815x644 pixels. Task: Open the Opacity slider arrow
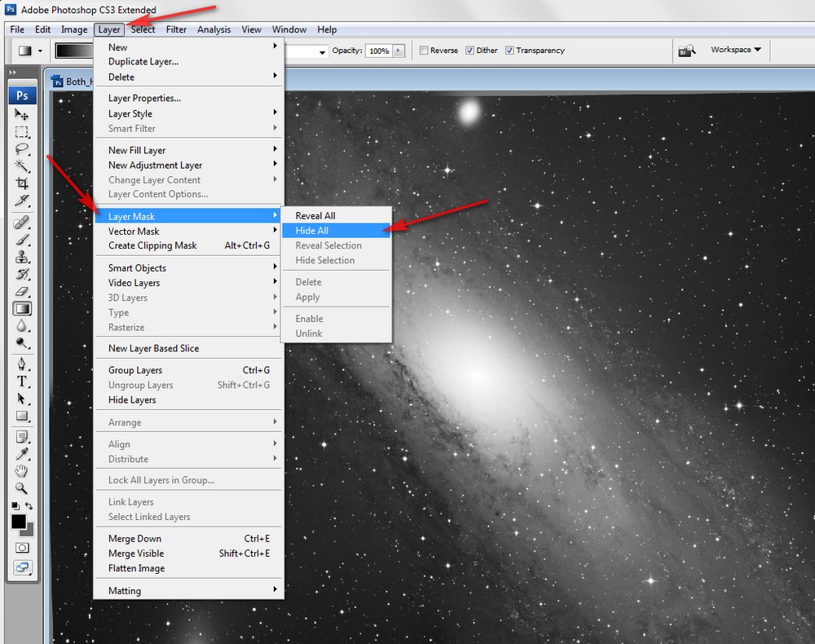(x=399, y=51)
